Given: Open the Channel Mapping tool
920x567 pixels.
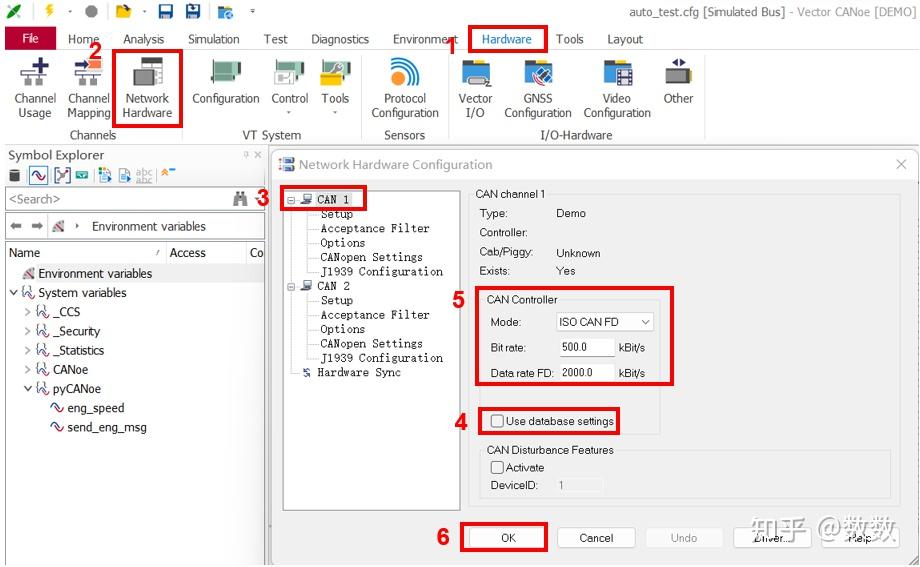Looking at the screenshot, I should 89,89.
